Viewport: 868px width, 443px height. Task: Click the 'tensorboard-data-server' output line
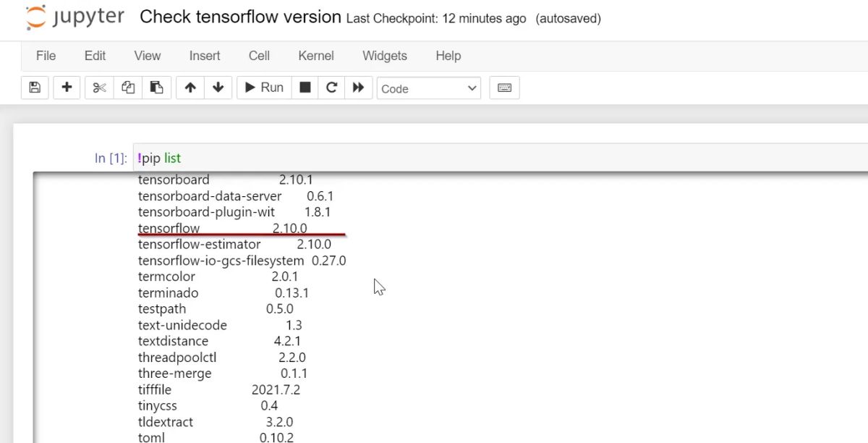(236, 195)
